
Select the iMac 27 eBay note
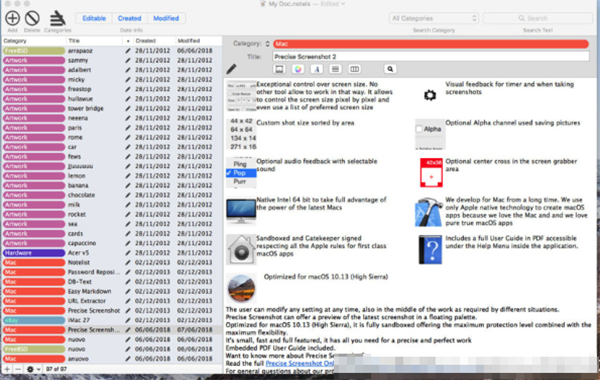[112, 320]
